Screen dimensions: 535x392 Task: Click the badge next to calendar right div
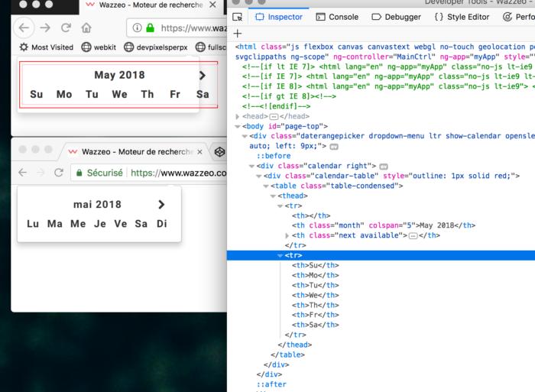(384, 167)
